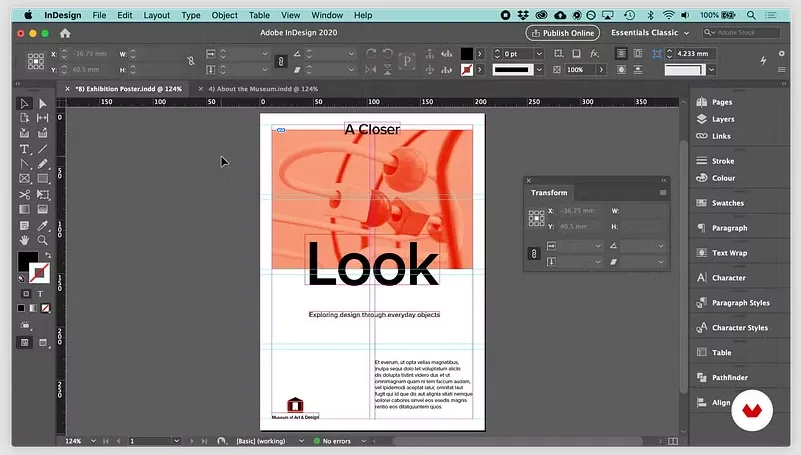
Task: Click the lightning quick apply icon
Action: (763, 61)
